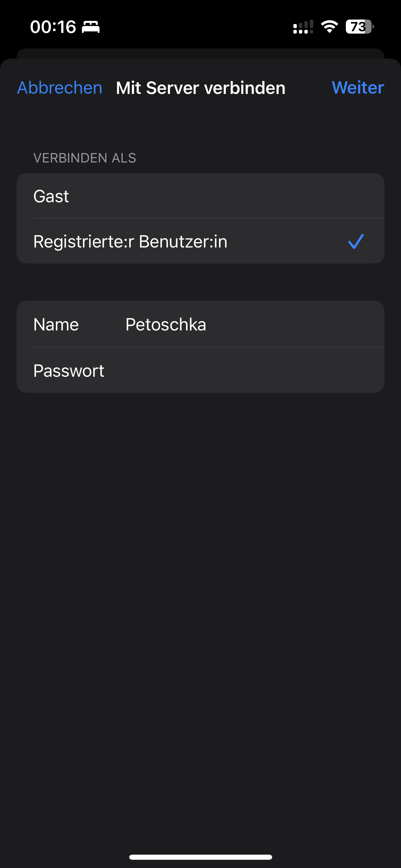
Task: Tap the Name label
Action: [x=56, y=324]
